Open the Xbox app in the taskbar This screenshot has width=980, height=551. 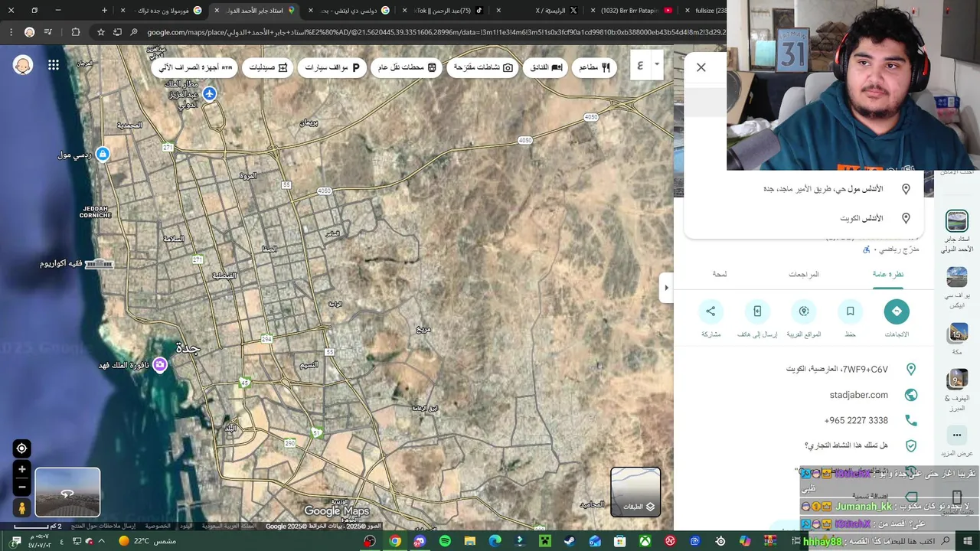coord(645,541)
